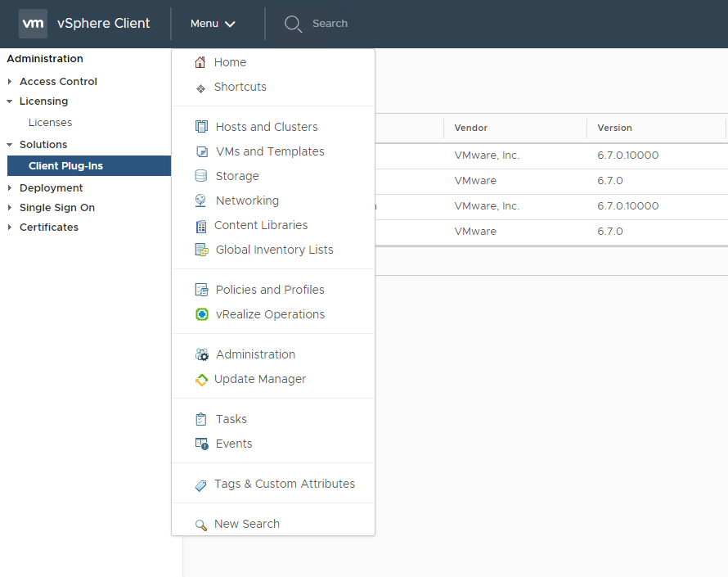
Task: Click the VMs and Templates icon
Action: click(201, 151)
